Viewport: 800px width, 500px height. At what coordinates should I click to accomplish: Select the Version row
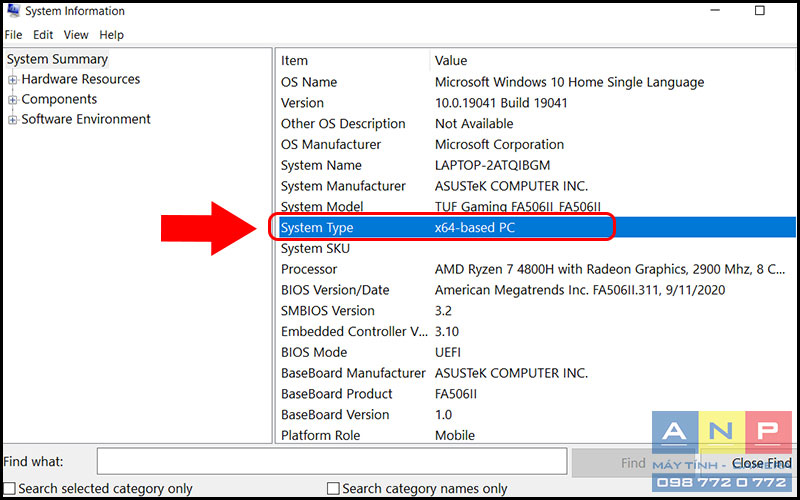(x=536, y=103)
